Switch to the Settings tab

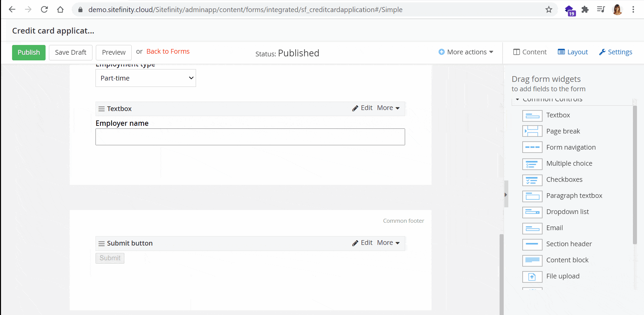click(616, 52)
